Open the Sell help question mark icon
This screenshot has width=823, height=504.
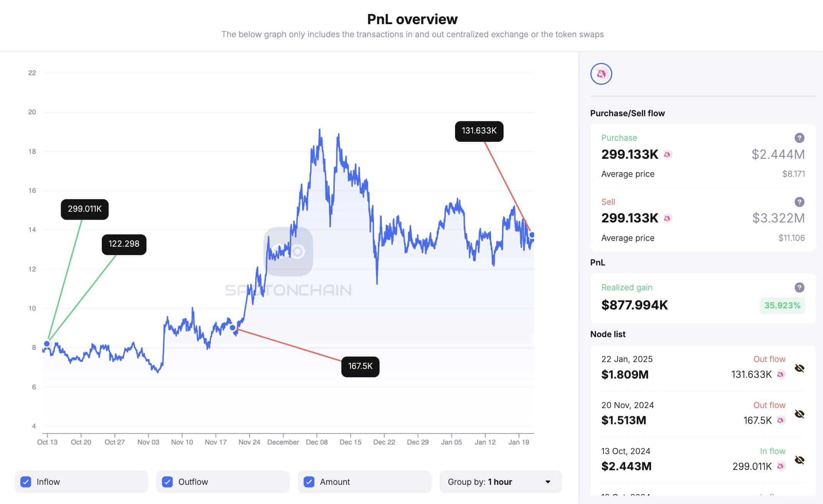(799, 202)
